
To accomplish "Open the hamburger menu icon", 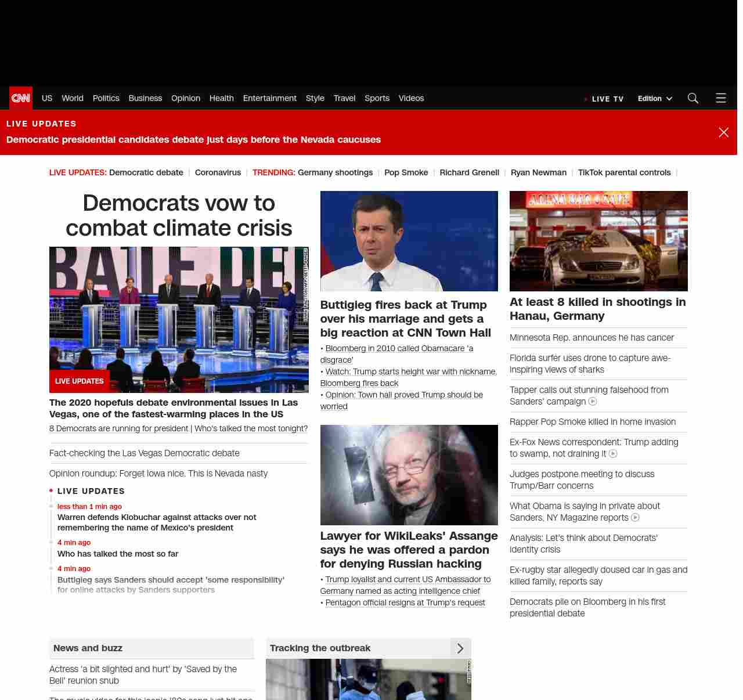I will (720, 98).
